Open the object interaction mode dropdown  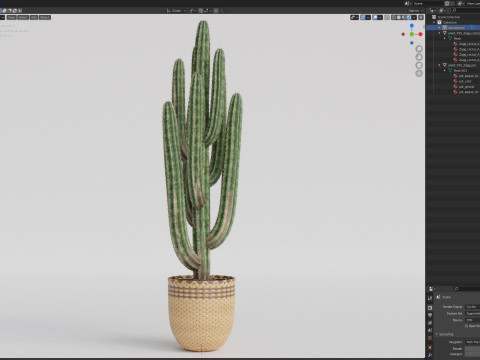pos(2,17)
